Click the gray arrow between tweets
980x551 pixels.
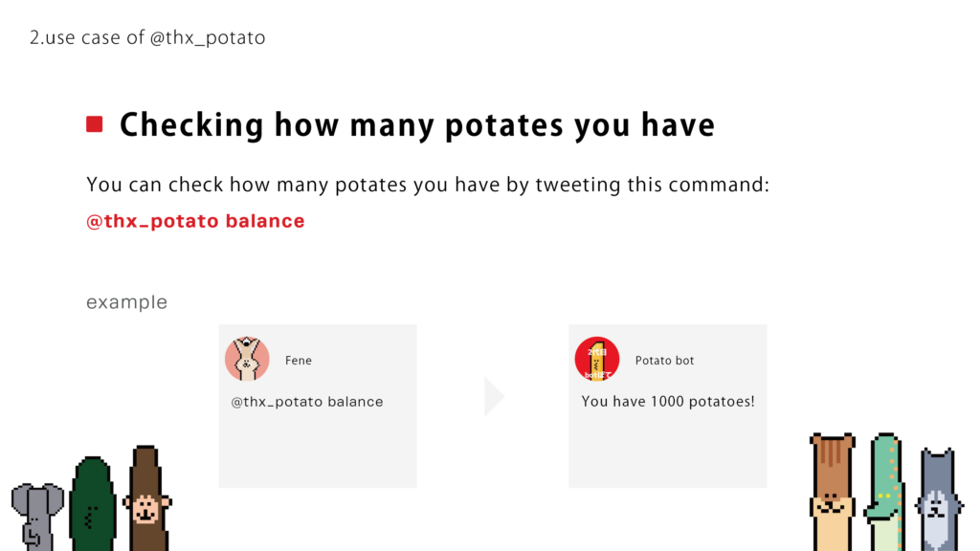pos(494,397)
